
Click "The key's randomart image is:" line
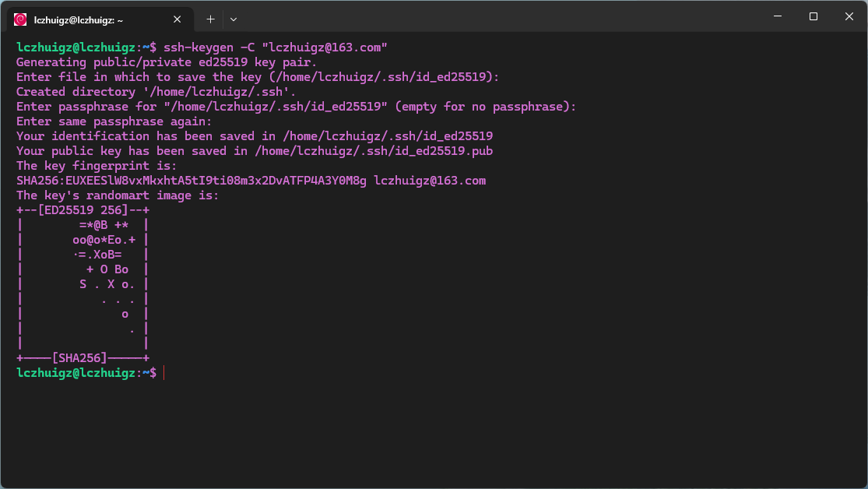coord(118,195)
